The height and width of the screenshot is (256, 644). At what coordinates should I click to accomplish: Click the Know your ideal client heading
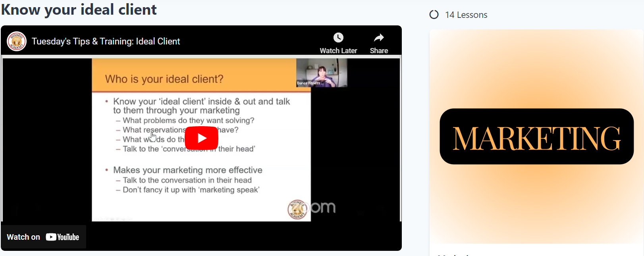pos(79,9)
